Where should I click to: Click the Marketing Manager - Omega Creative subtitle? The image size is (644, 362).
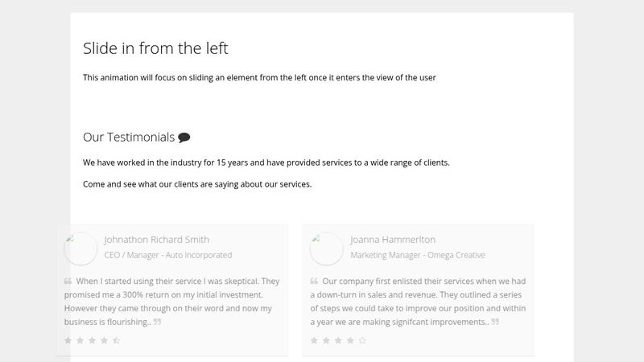[x=418, y=255]
